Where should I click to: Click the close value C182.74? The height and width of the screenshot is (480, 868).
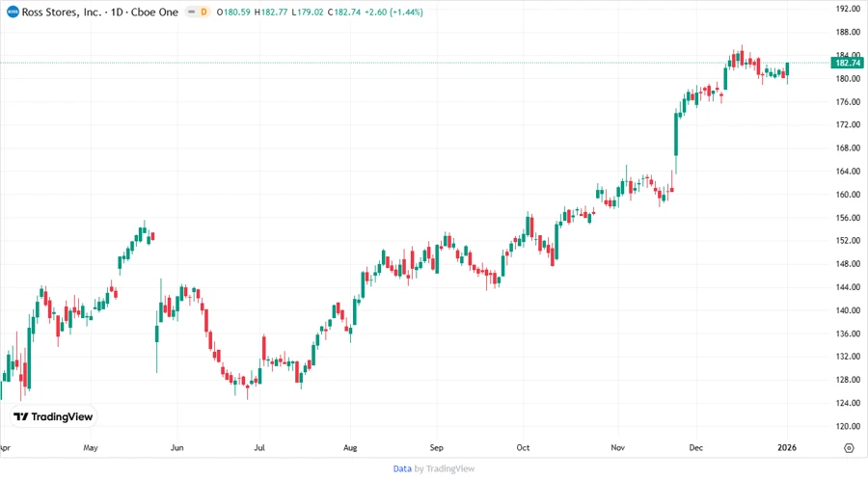pyautogui.click(x=344, y=12)
